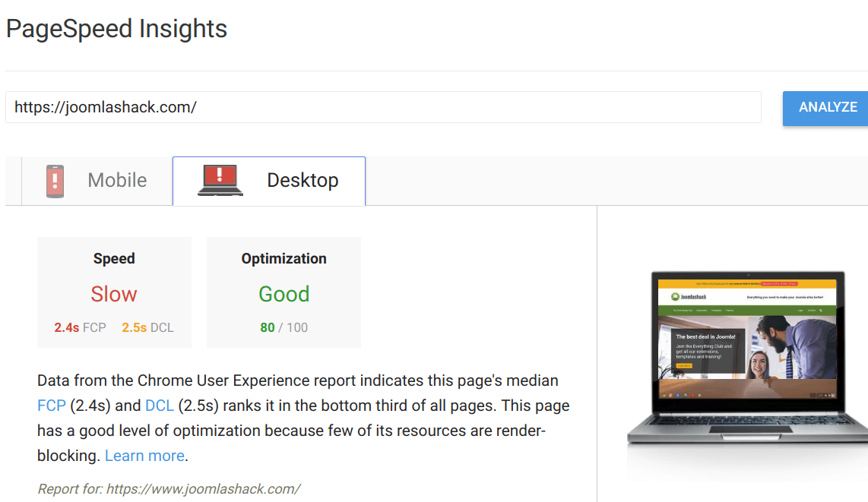Click Joomlashack logo in the preview screenshot
Screen dimensions: 868x502
click(x=689, y=297)
